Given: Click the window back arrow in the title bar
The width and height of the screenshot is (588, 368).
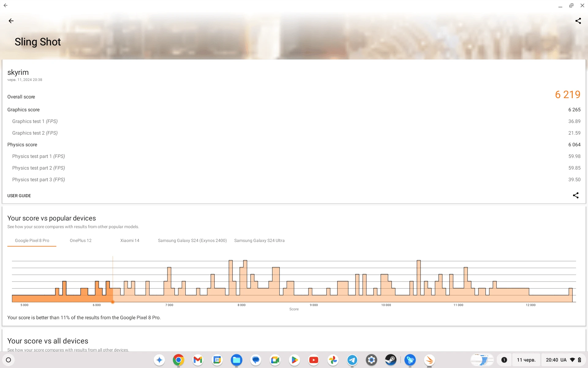Looking at the screenshot, I should [x=6, y=5].
